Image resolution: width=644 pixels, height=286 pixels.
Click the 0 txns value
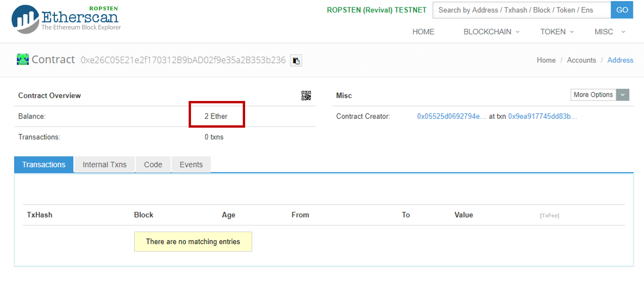[x=214, y=137]
